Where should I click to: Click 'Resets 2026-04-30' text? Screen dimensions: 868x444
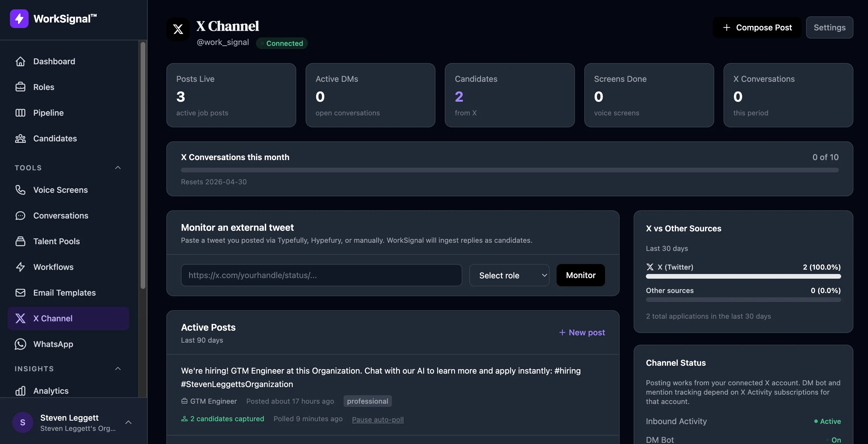point(214,182)
